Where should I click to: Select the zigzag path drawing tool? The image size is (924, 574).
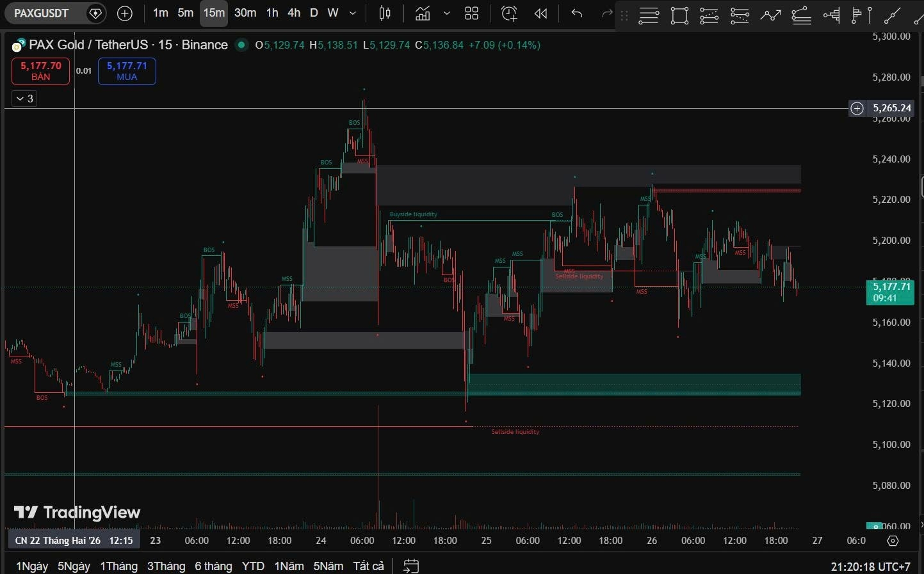[771, 16]
